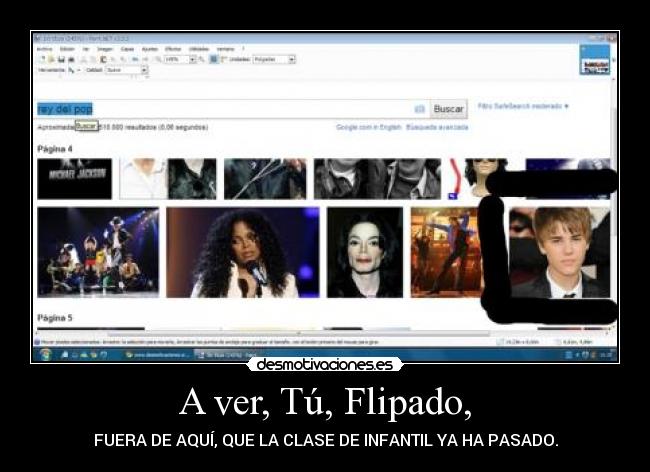650x472 pixels.
Task: Open the Capas menu
Action: (127, 49)
